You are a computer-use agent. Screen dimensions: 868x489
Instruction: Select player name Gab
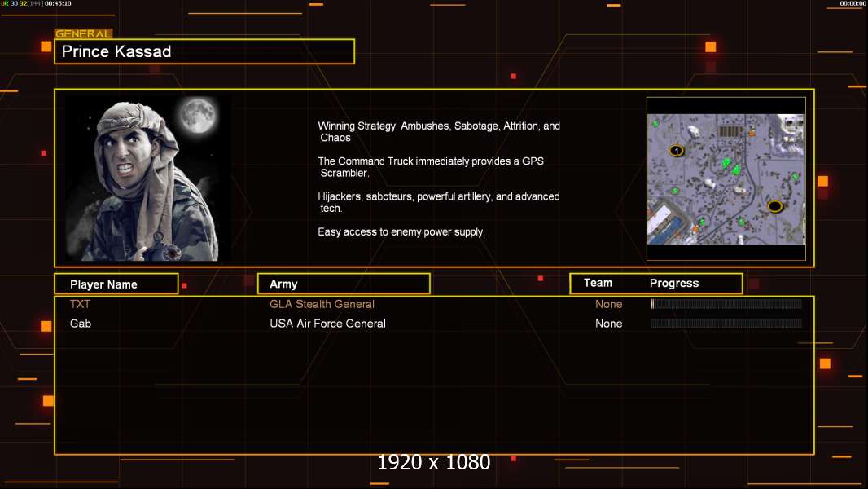click(x=81, y=324)
